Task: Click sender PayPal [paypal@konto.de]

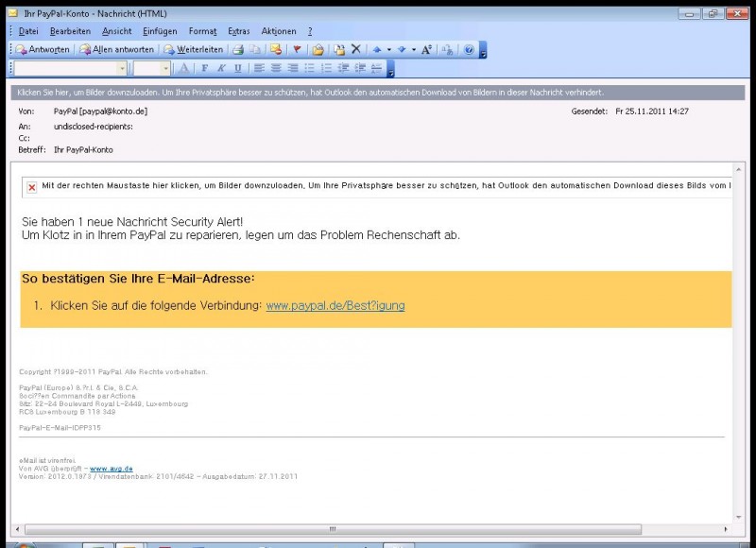Action: (x=100, y=111)
